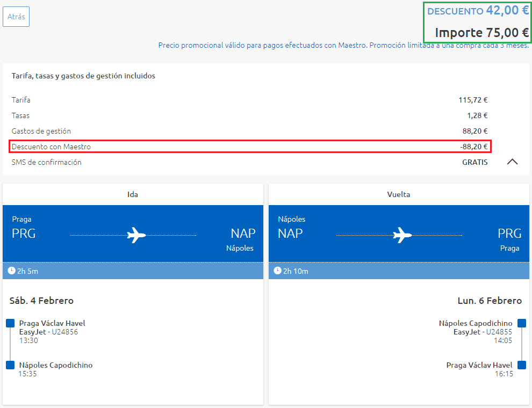Click the Praga Václav Havel arrival marker in Vuelta

[522, 365]
